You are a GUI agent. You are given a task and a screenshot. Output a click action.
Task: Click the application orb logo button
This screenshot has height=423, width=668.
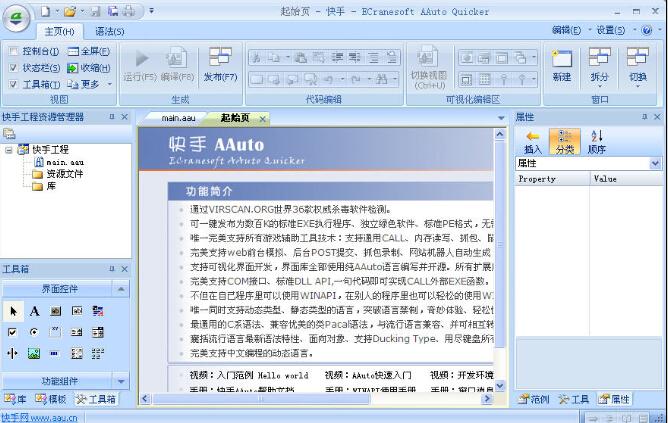[x=16, y=17]
